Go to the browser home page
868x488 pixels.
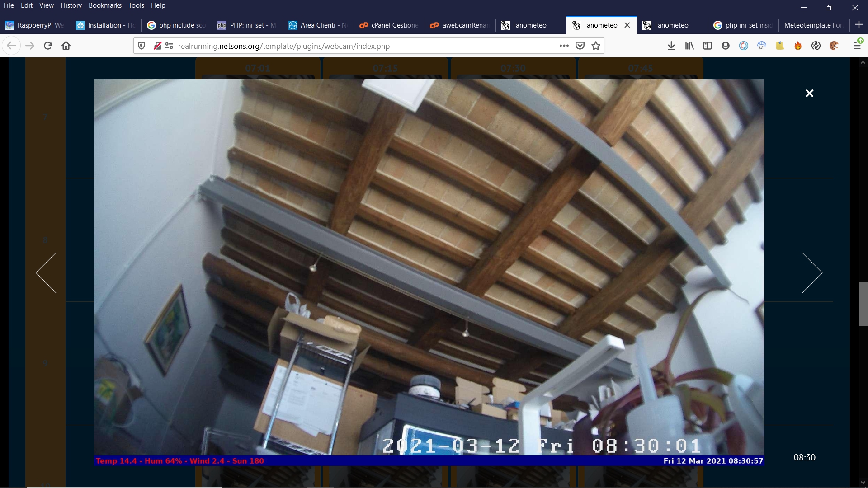pyautogui.click(x=66, y=46)
